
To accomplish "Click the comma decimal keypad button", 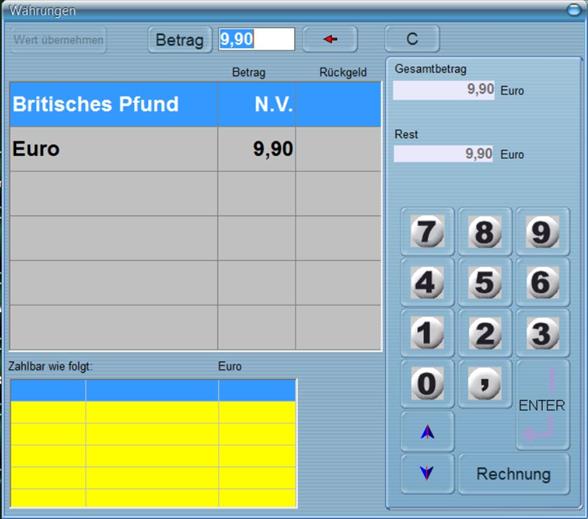I will coord(484,384).
